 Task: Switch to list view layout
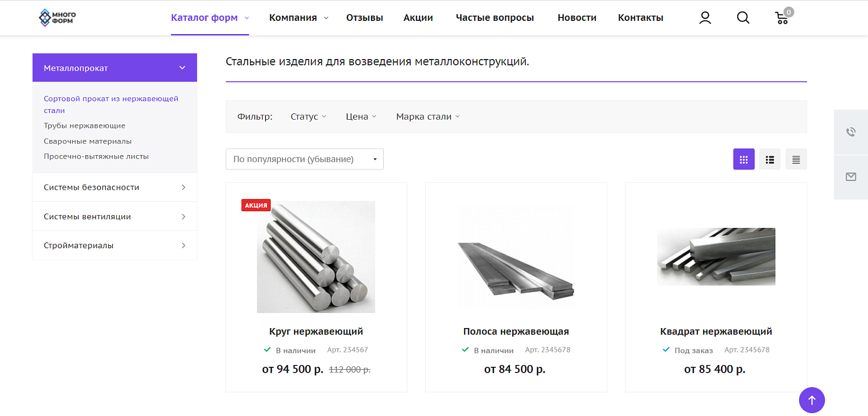(770, 159)
